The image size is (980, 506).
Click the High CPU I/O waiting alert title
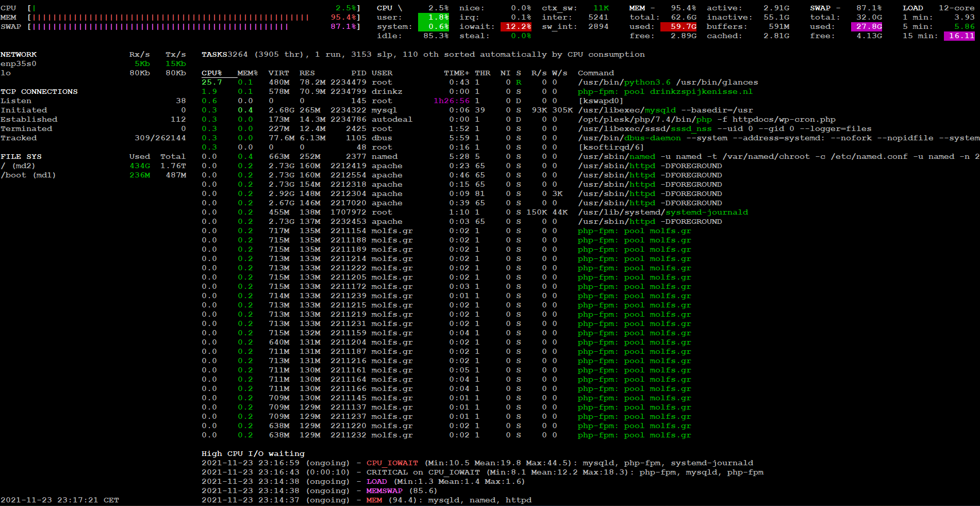click(x=253, y=454)
